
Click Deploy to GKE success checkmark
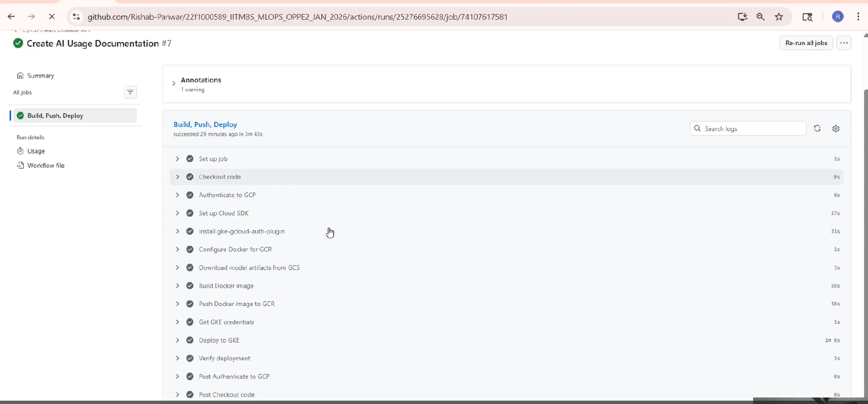point(190,341)
